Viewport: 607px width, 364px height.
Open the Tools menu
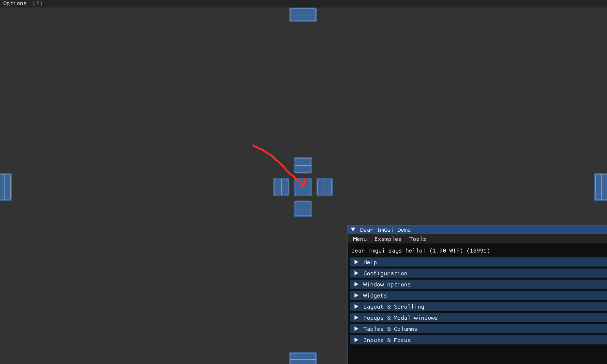417,239
